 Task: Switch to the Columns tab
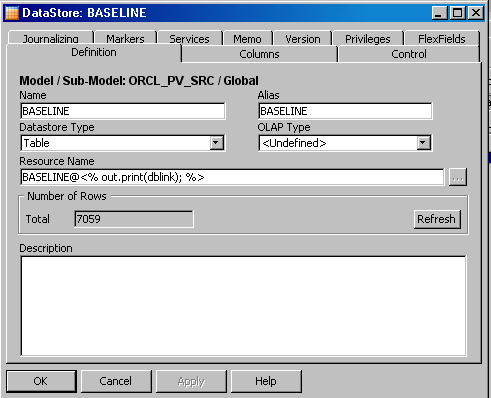[259, 54]
